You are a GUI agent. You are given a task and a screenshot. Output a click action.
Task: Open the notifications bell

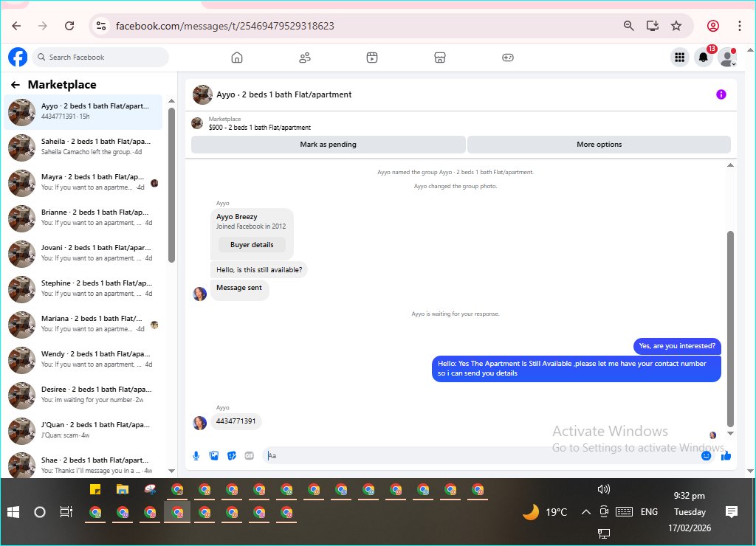coord(704,58)
